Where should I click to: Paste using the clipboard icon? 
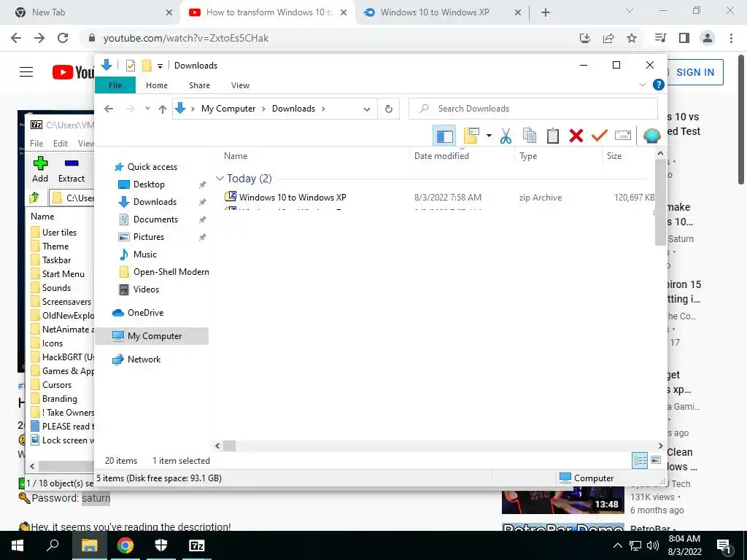click(553, 136)
